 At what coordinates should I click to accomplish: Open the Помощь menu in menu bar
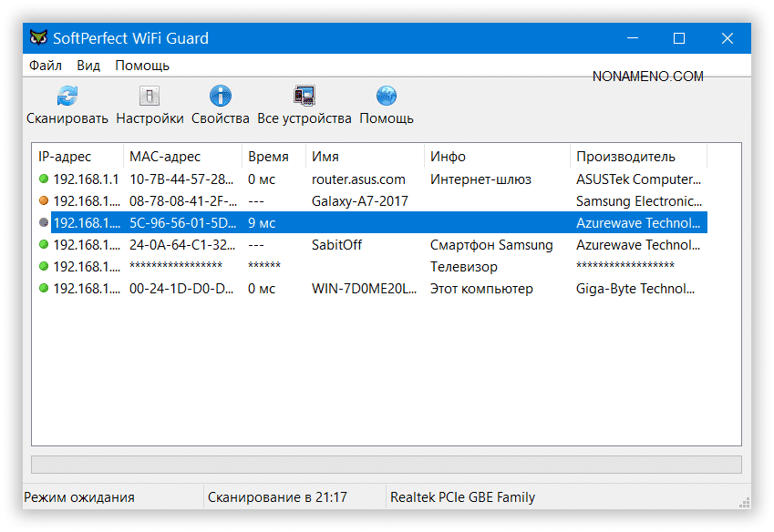click(141, 66)
